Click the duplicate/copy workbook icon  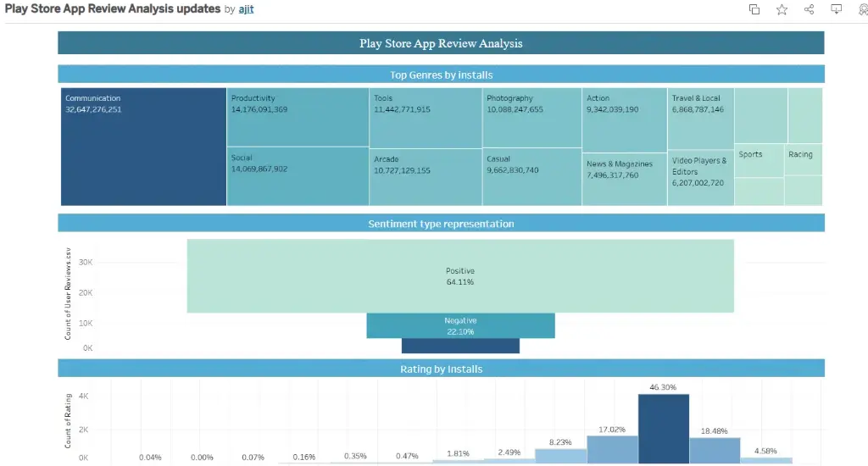(x=754, y=9)
